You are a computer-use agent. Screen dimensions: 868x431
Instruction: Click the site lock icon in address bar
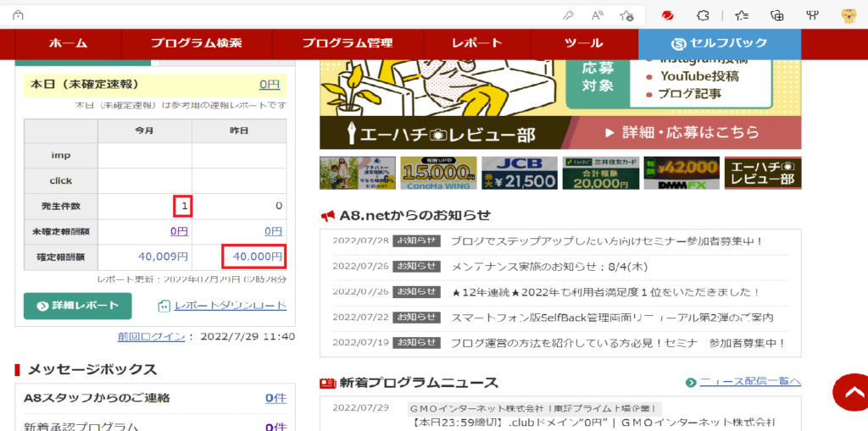click(x=19, y=15)
